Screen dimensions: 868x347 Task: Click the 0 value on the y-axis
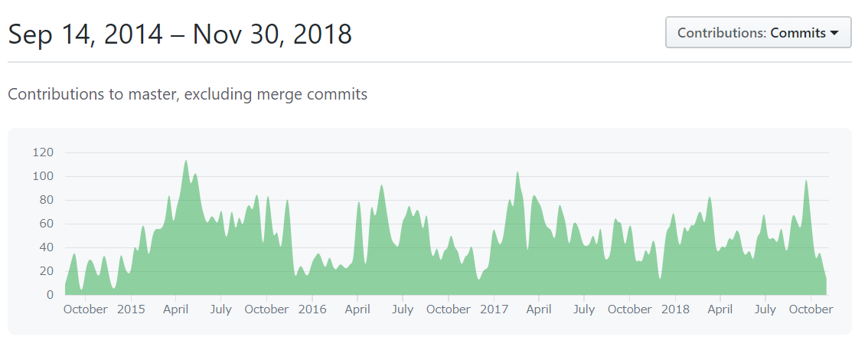(x=50, y=294)
